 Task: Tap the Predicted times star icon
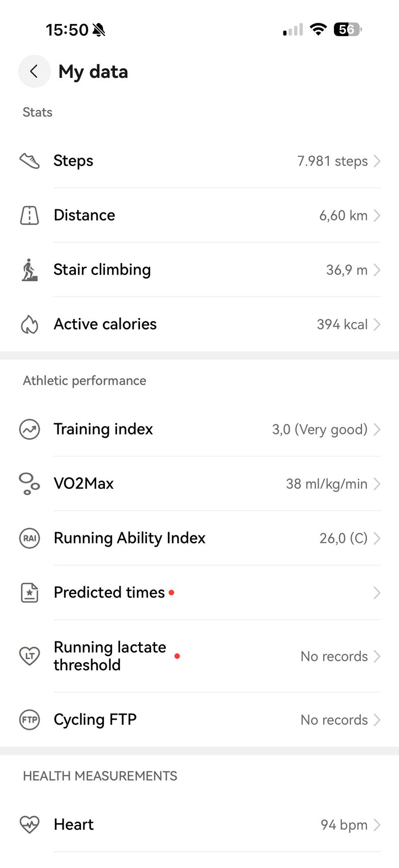(30, 593)
